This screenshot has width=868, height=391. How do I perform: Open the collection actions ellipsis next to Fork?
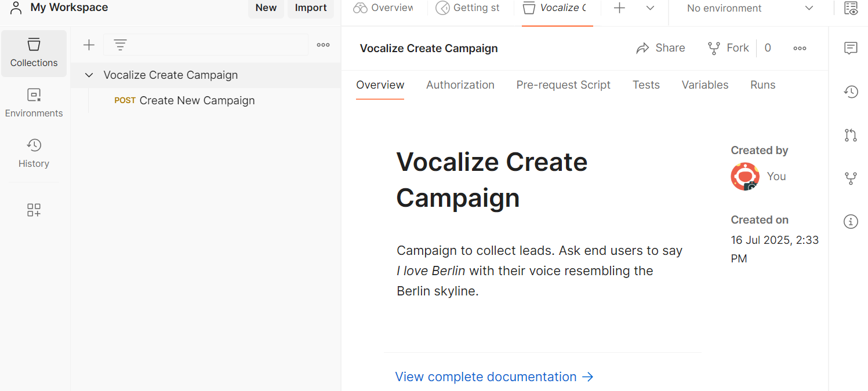[x=800, y=48]
